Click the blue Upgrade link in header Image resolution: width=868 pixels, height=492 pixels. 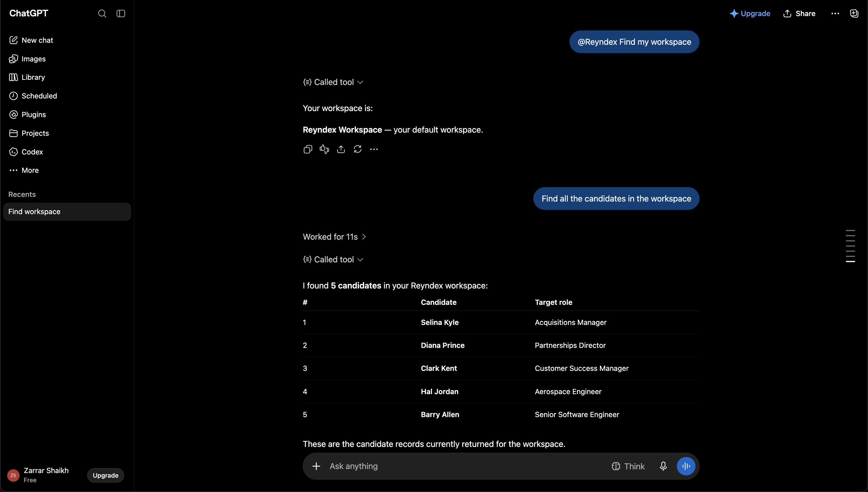pyautogui.click(x=750, y=13)
